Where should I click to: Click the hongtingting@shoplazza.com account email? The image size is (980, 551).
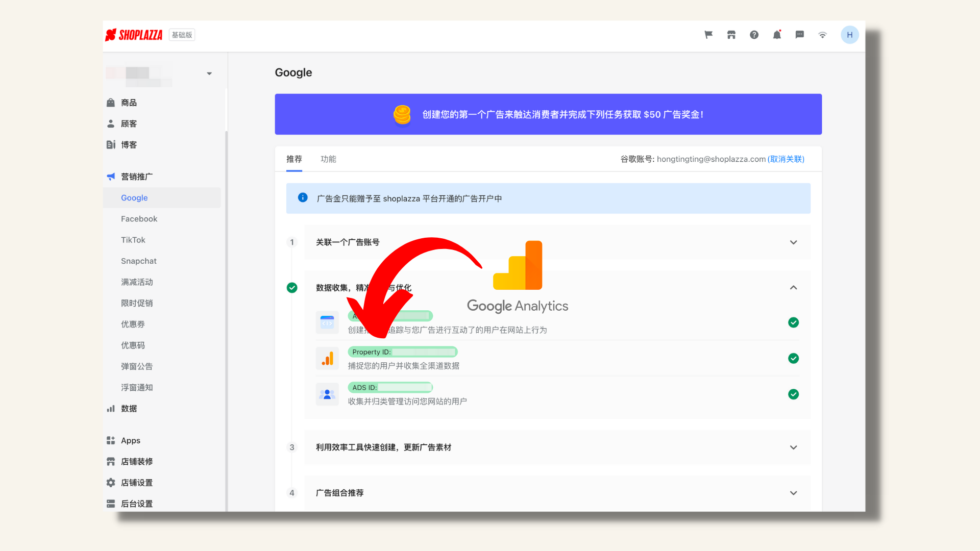(x=711, y=159)
